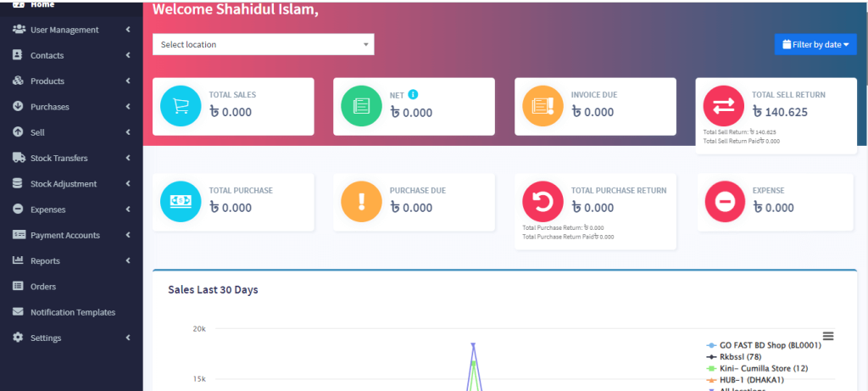
Task: Toggle GO FAST BD Shop legend series
Action: pyautogui.click(x=765, y=346)
